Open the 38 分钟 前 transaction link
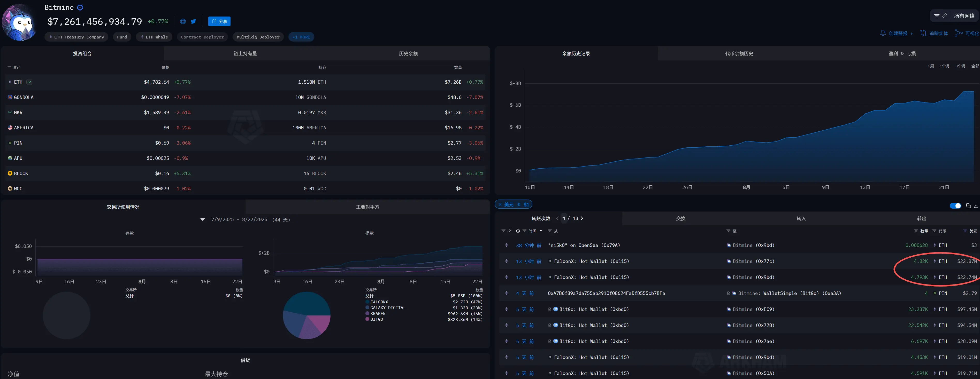 click(529, 245)
